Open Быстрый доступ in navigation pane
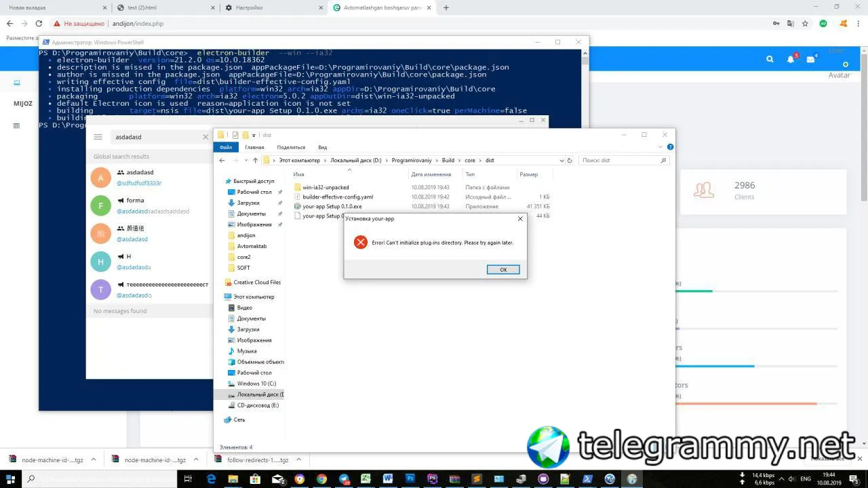 pos(254,181)
